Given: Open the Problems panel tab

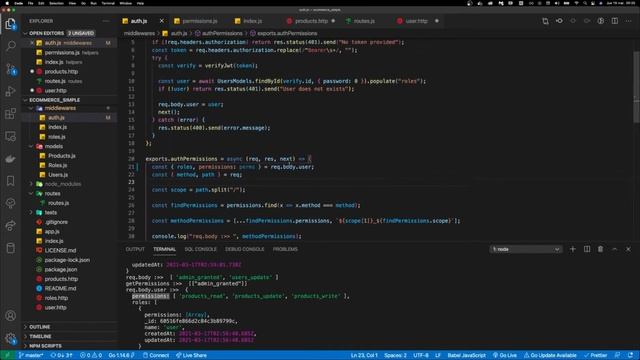Looking at the screenshot, I should pyautogui.click(x=285, y=249).
